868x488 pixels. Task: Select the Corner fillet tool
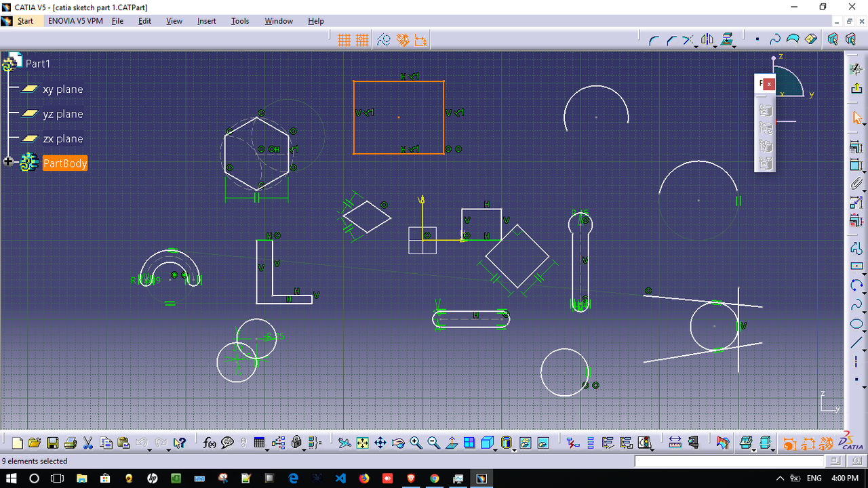(654, 41)
